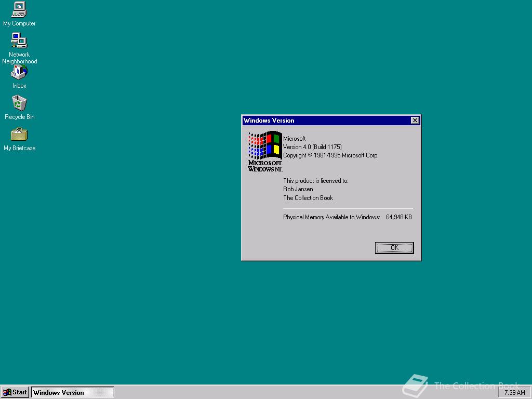Open Network Neighborhood
The image size is (532, 399).
coord(19,41)
